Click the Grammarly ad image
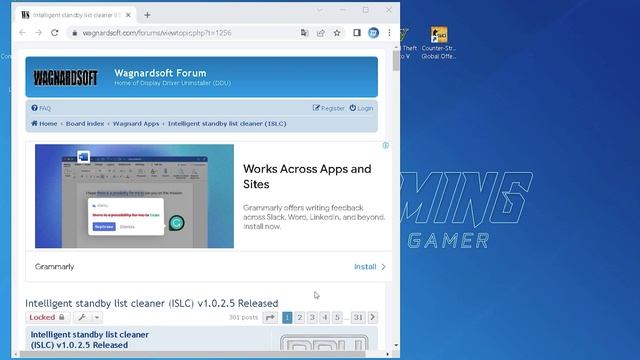Screen dimensions: 640x360 click(x=134, y=196)
